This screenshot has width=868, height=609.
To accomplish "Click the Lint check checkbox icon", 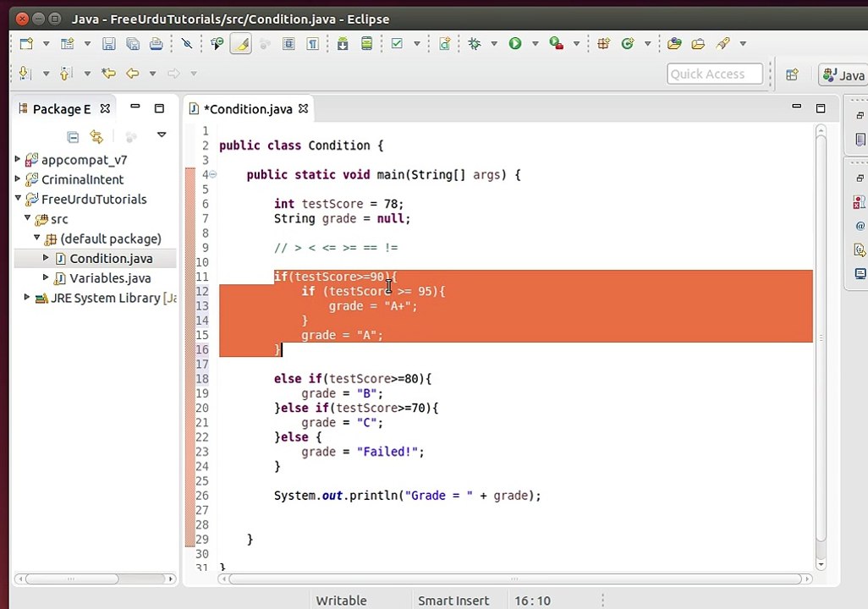I will point(397,43).
